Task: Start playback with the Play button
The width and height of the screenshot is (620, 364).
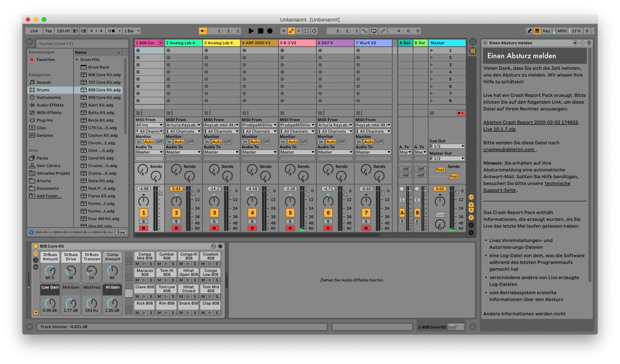Action: [x=251, y=30]
